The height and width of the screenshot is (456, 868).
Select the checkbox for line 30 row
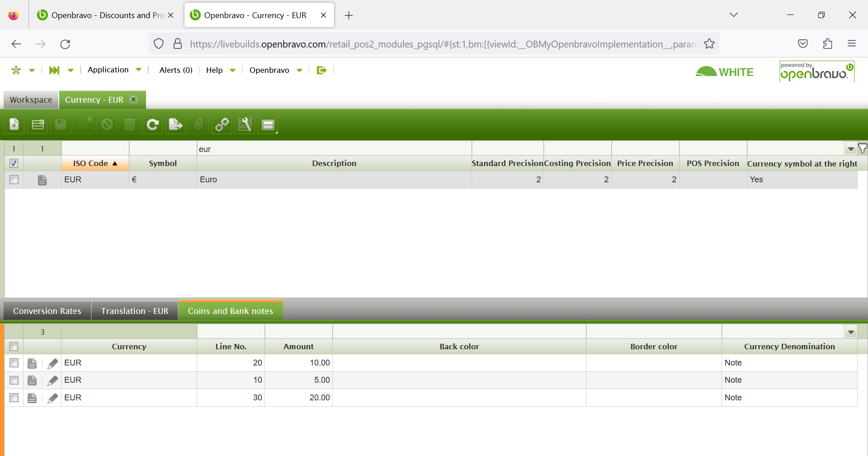pos(14,398)
